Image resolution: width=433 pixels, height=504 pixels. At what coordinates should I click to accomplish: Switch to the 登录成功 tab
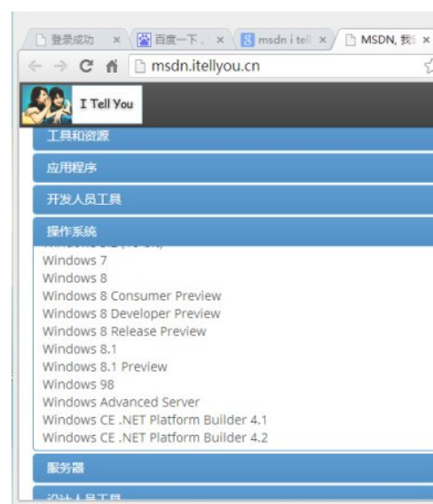click(75, 40)
